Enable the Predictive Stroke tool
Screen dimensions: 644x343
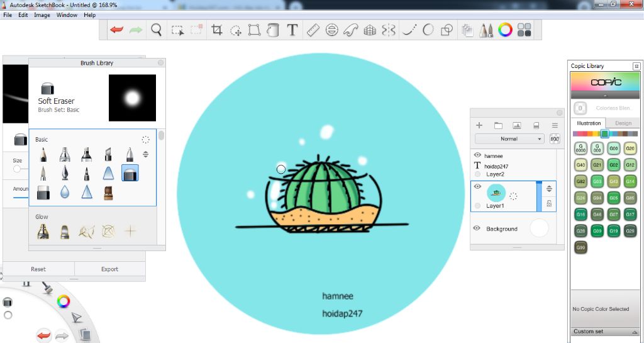(x=428, y=30)
